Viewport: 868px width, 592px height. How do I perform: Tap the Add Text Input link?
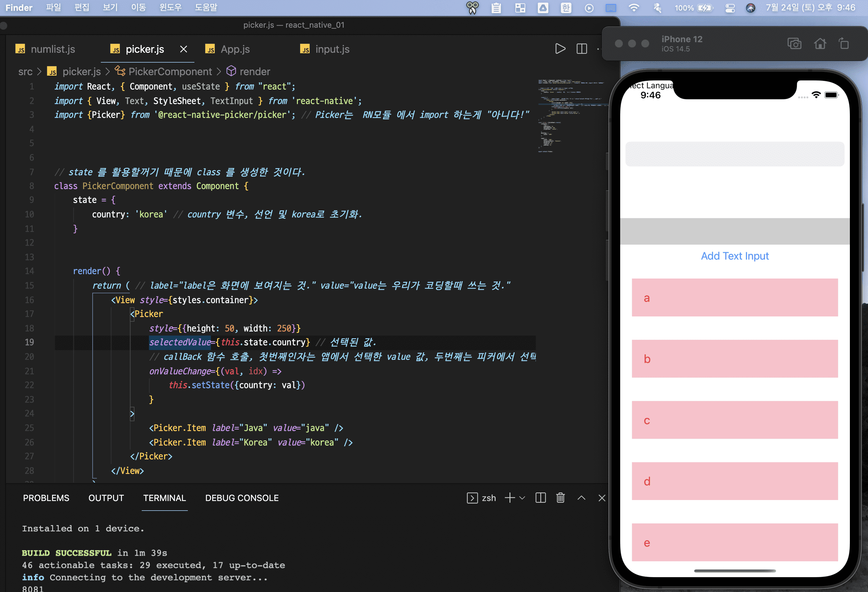735,256
